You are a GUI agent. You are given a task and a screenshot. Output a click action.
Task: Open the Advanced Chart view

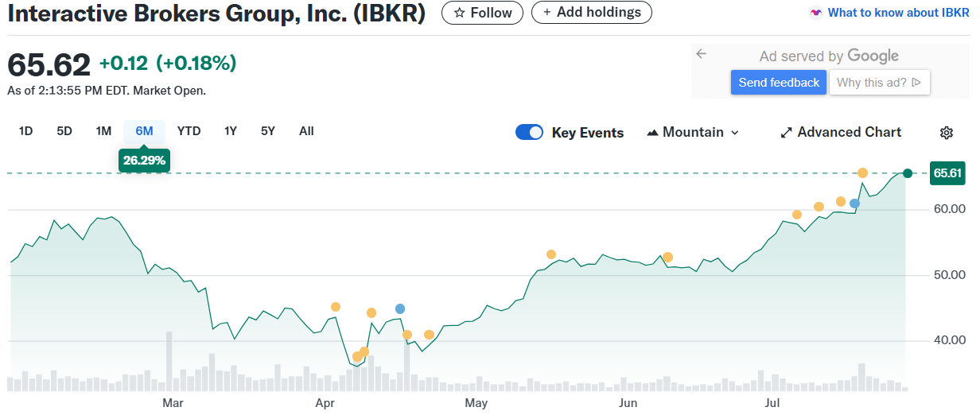tap(841, 133)
